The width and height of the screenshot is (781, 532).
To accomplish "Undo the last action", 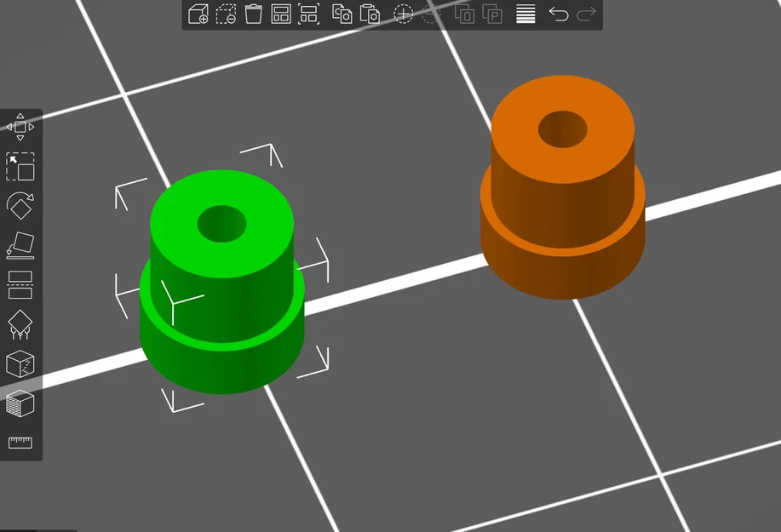I will [559, 14].
